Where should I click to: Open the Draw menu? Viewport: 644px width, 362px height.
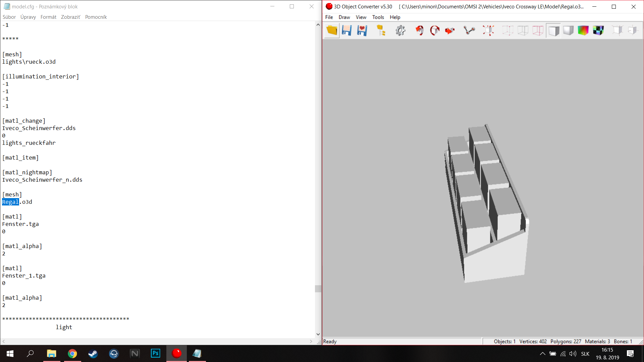[344, 17]
